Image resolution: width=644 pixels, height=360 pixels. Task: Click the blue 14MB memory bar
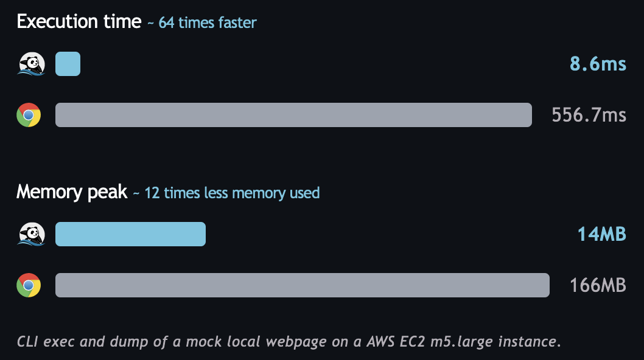pos(130,234)
